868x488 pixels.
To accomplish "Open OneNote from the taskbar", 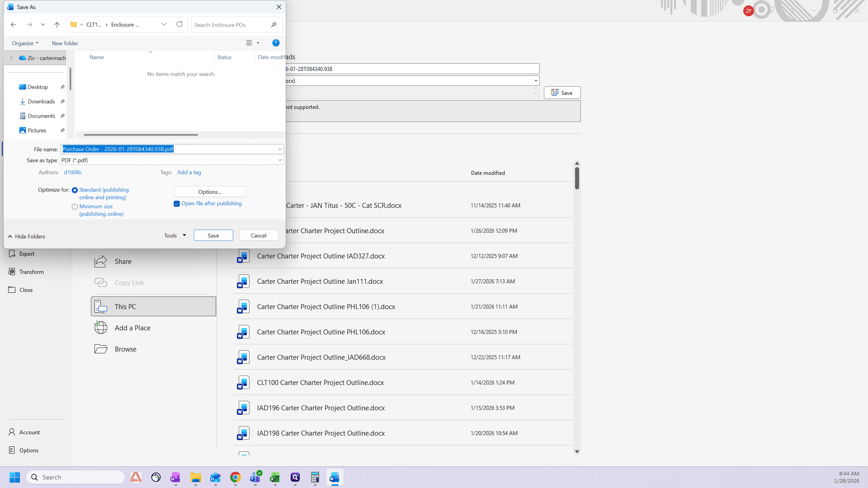I will pos(175,477).
